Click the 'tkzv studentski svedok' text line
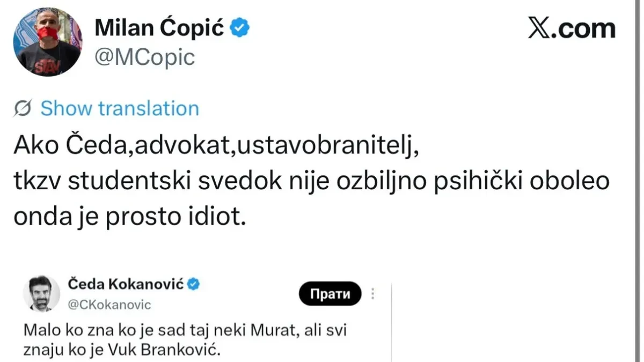This screenshot has width=644, height=362. tap(311, 182)
